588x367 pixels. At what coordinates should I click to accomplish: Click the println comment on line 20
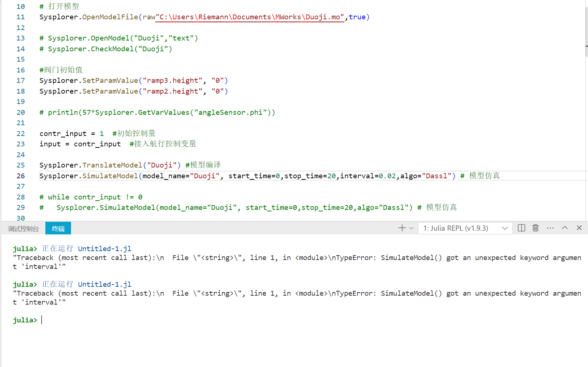tap(157, 113)
